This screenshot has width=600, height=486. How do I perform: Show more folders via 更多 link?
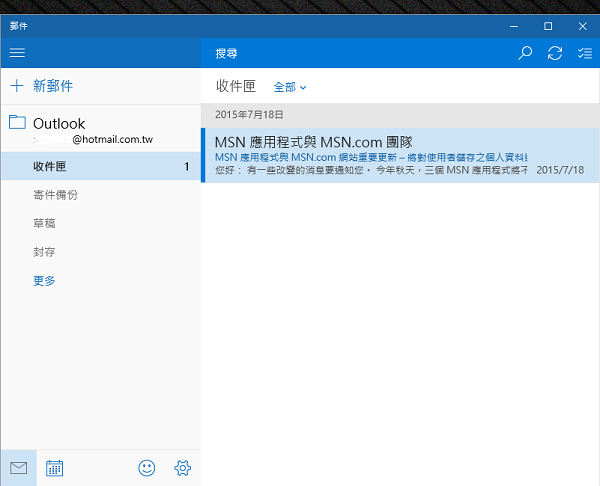[44, 281]
